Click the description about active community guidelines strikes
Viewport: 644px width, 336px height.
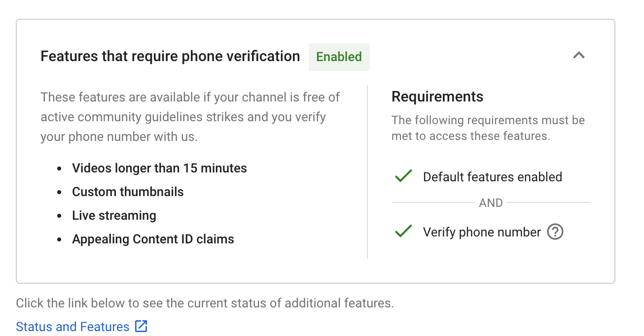tap(190, 117)
